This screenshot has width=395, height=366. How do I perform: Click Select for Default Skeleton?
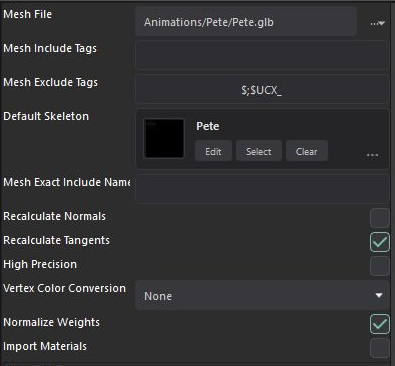(259, 151)
